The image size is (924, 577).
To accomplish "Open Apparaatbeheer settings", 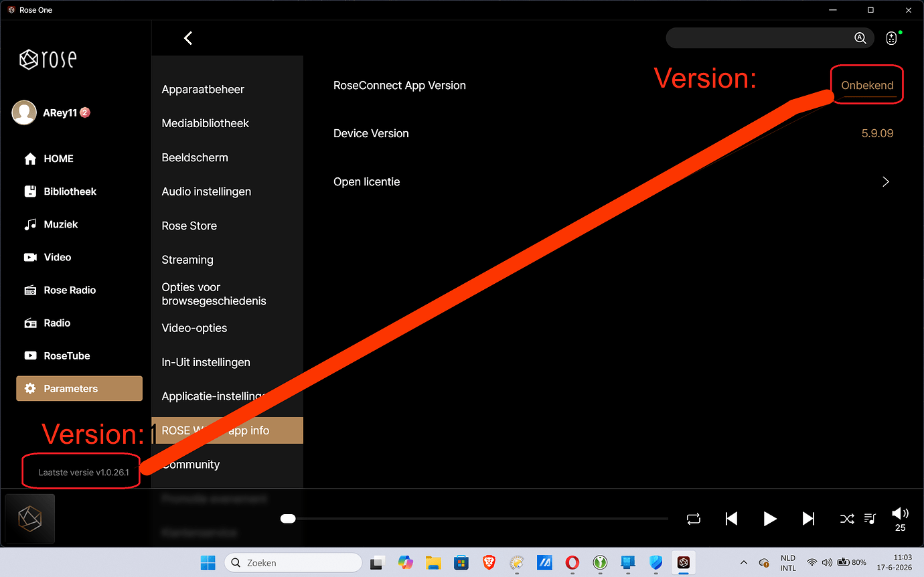I will 203,90.
